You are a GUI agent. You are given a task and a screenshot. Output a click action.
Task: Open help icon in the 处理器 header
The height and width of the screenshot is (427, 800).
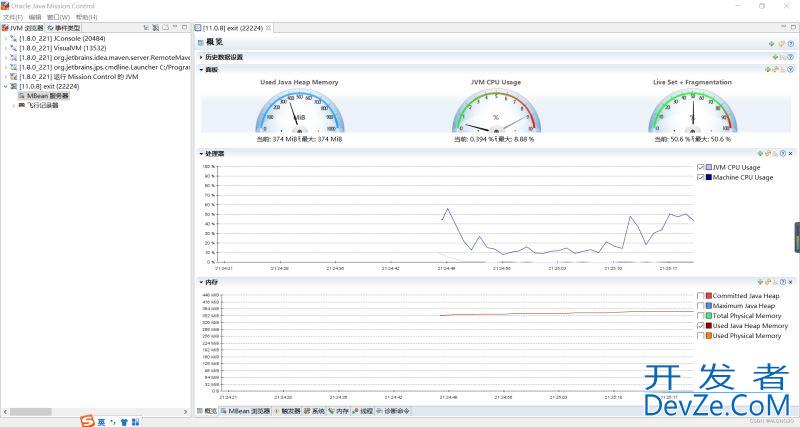click(x=783, y=154)
